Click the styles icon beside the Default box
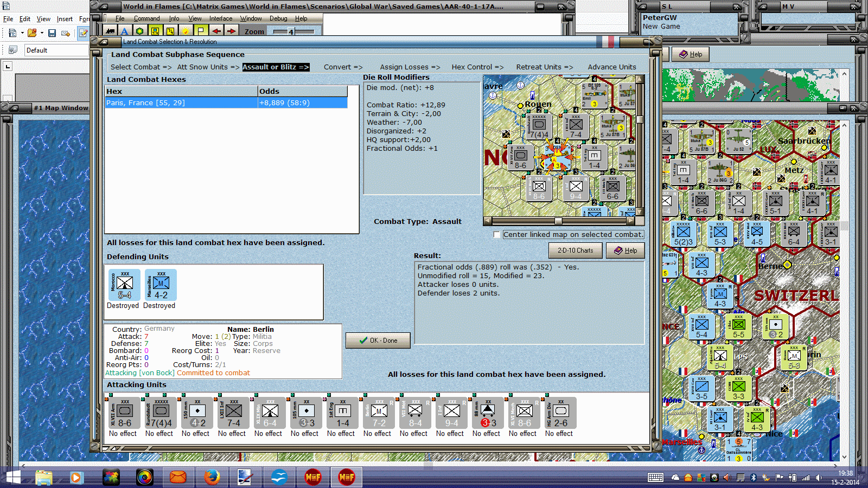This screenshot has width=868, height=488. click(12, 50)
